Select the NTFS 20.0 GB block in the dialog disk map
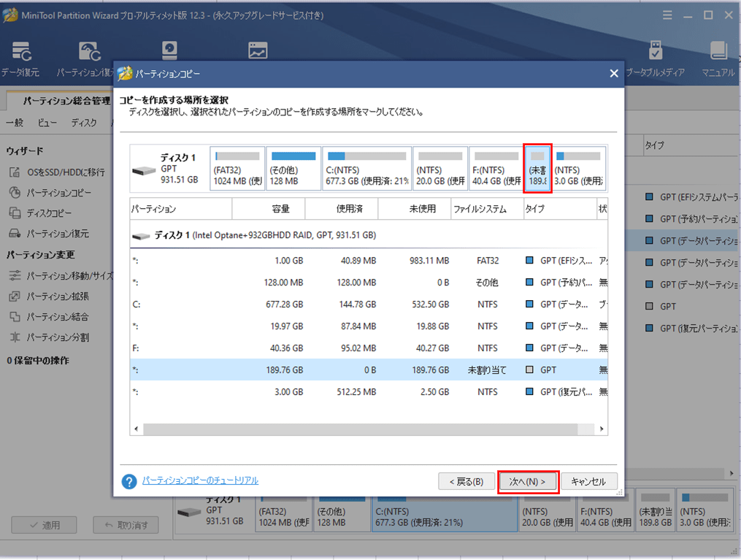Screen dimensions: 741x560 440,168
